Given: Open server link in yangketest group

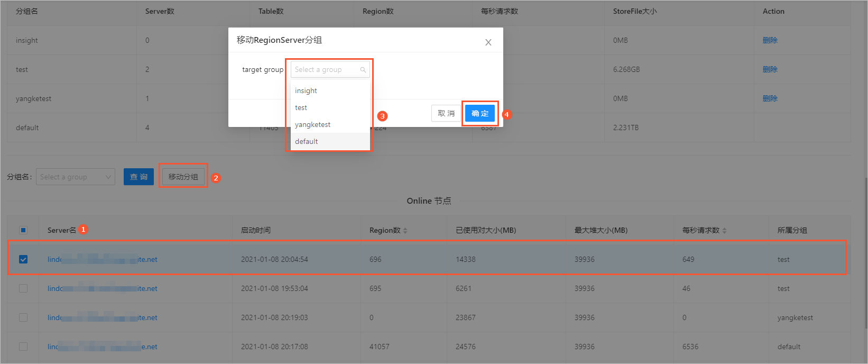Looking at the screenshot, I should pyautogui.click(x=103, y=317).
